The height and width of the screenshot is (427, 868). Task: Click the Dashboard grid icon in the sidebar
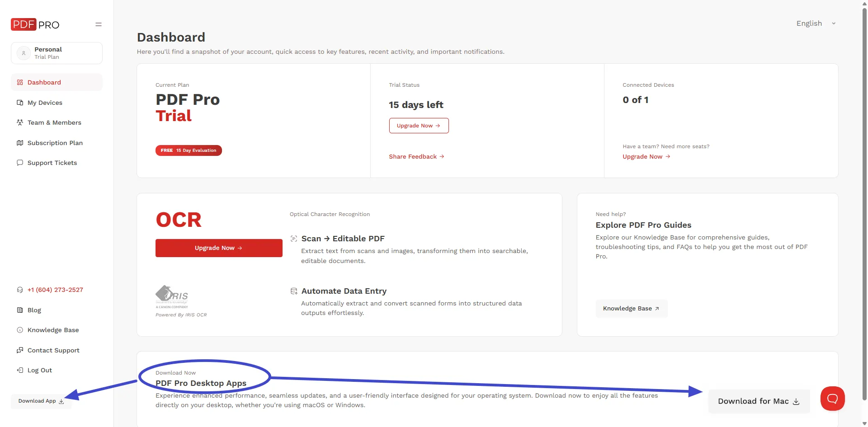tap(20, 82)
